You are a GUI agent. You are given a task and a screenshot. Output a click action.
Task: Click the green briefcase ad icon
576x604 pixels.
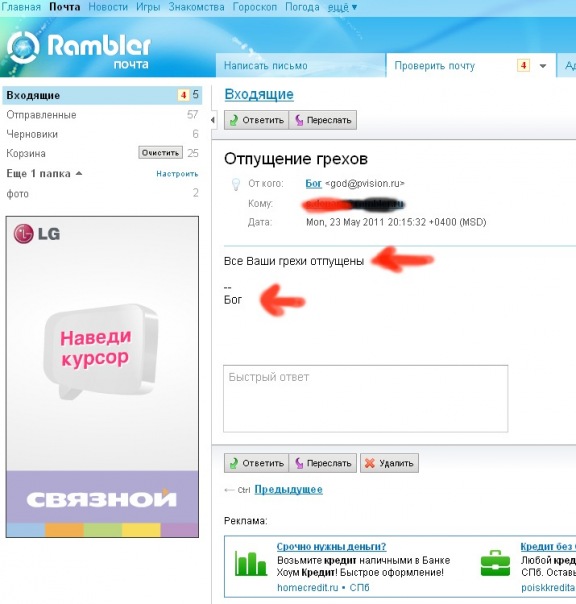pos(495,563)
